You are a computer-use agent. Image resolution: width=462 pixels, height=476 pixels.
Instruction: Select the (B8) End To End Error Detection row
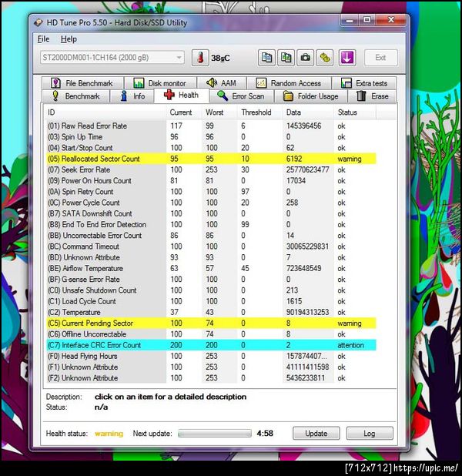click(x=211, y=225)
